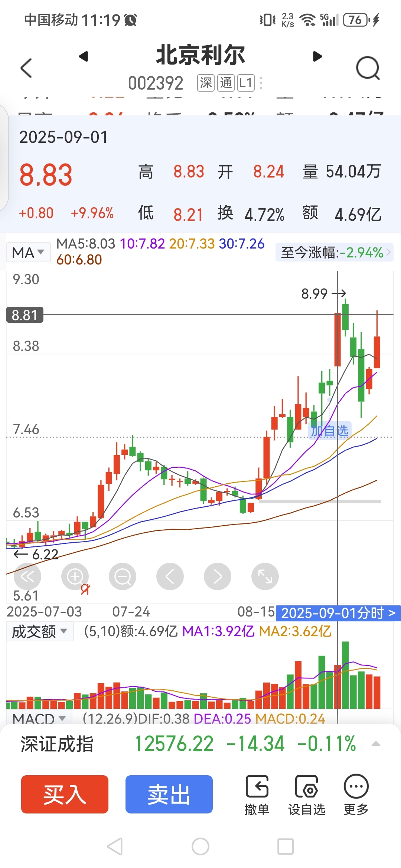Tap the 通 badge under the stock name
The height and width of the screenshot is (868, 401).
[226, 83]
